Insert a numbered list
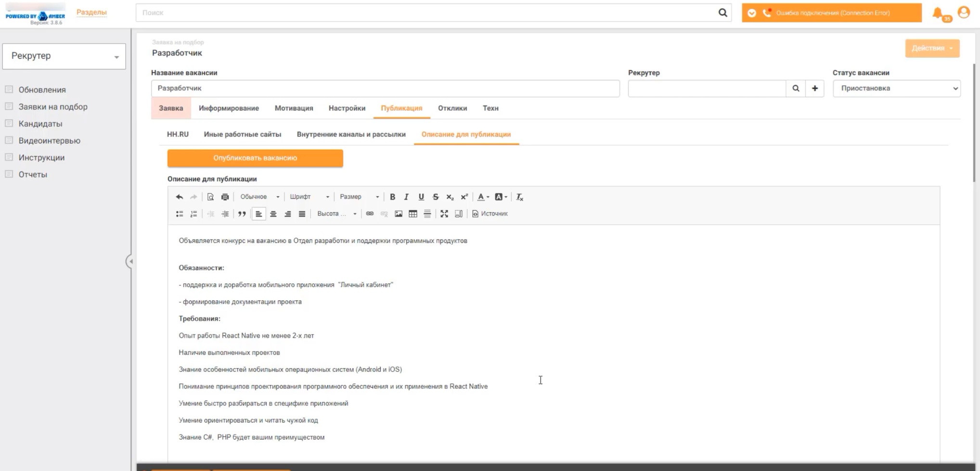Screen dimensions: 980x471 pos(193,214)
